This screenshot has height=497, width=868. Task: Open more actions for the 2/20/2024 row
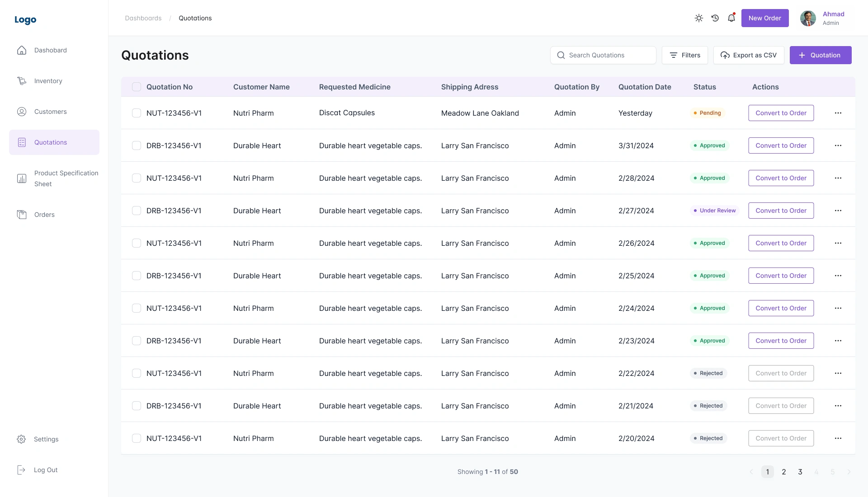pos(838,438)
